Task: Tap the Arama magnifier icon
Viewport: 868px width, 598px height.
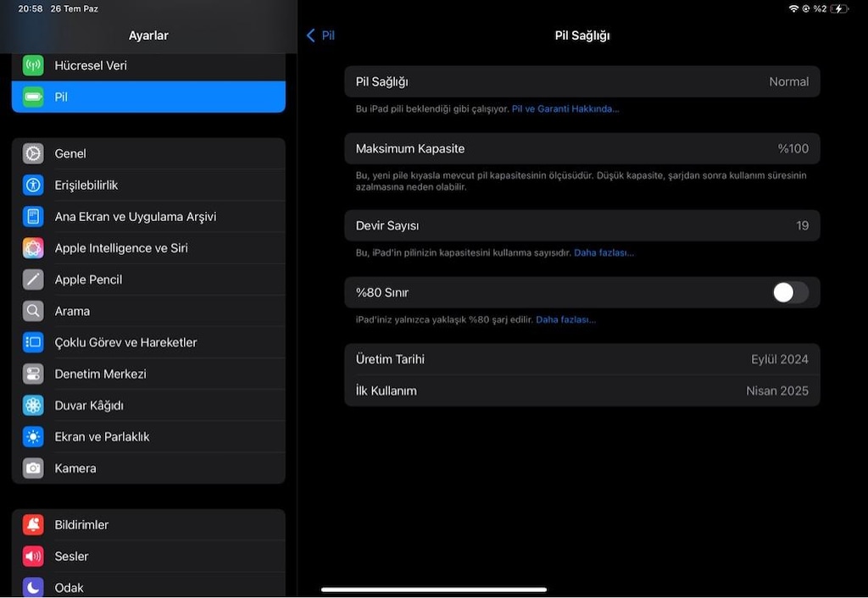Action: click(x=33, y=311)
